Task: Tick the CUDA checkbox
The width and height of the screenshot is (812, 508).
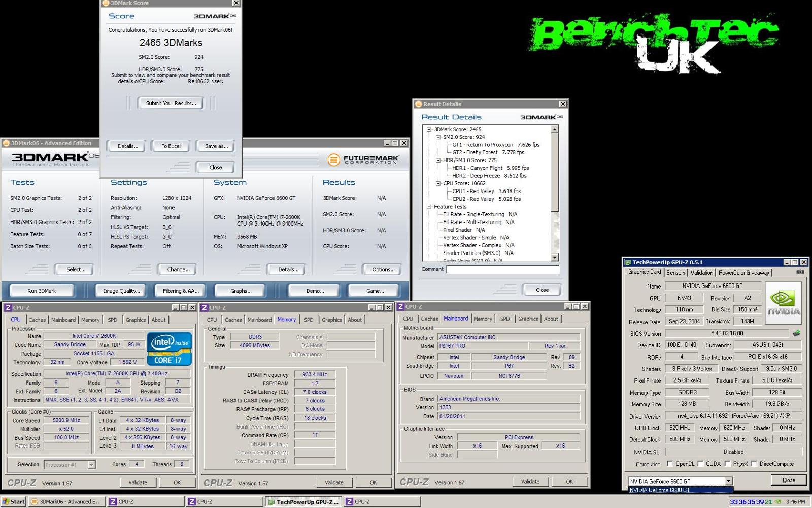Action: [x=700, y=464]
